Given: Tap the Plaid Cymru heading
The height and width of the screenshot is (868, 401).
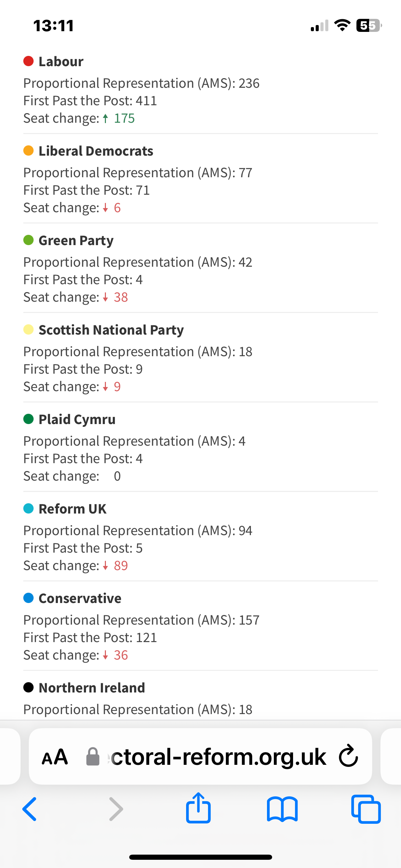Looking at the screenshot, I should point(77,420).
